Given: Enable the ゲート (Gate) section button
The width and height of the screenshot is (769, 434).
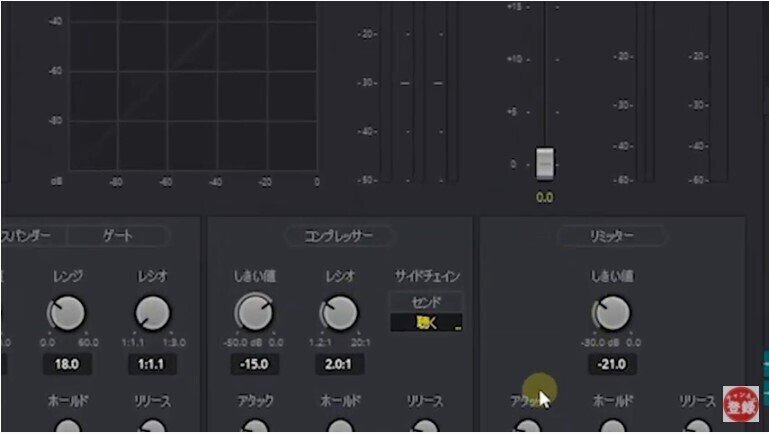Looking at the screenshot, I should coord(118,236).
